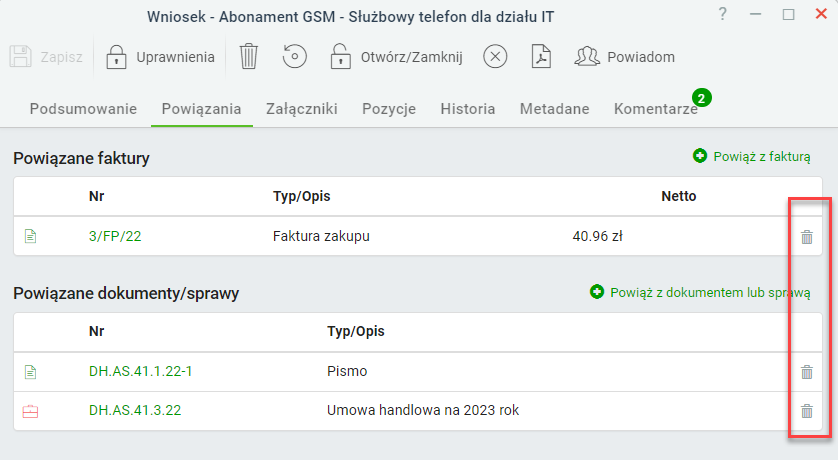The height and width of the screenshot is (460, 838).
Task: Click Powiąż z dokumentem lub sprawą
Action: coord(700,293)
